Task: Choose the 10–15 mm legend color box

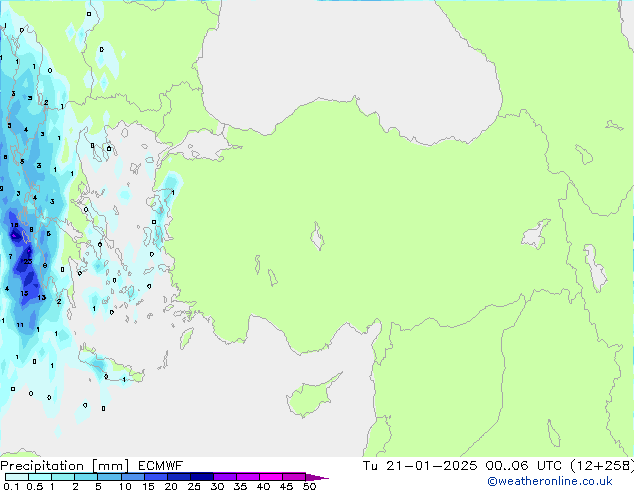Action: click(x=132, y=477)
